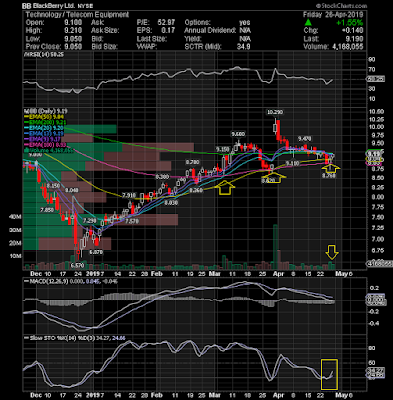
Task: Click the 10M volume axis label
Action: pyautogui.click(x=16, y=256)
